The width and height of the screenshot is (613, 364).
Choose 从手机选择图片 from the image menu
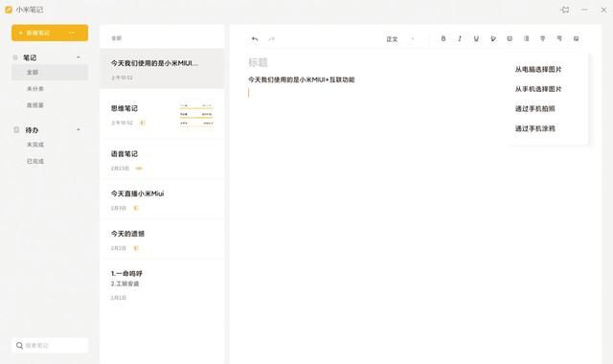pos(538,89)
